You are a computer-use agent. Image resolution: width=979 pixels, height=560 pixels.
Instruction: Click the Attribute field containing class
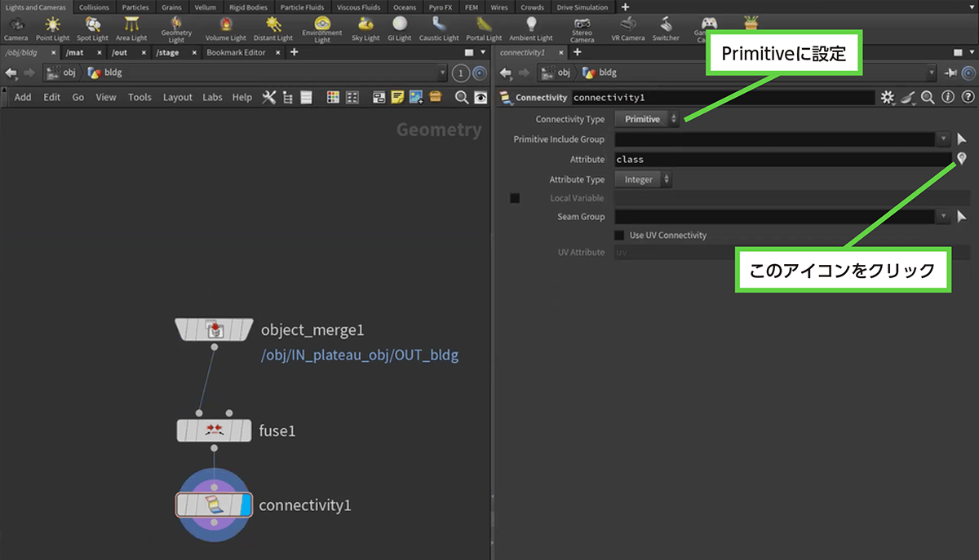click(782, 160)
